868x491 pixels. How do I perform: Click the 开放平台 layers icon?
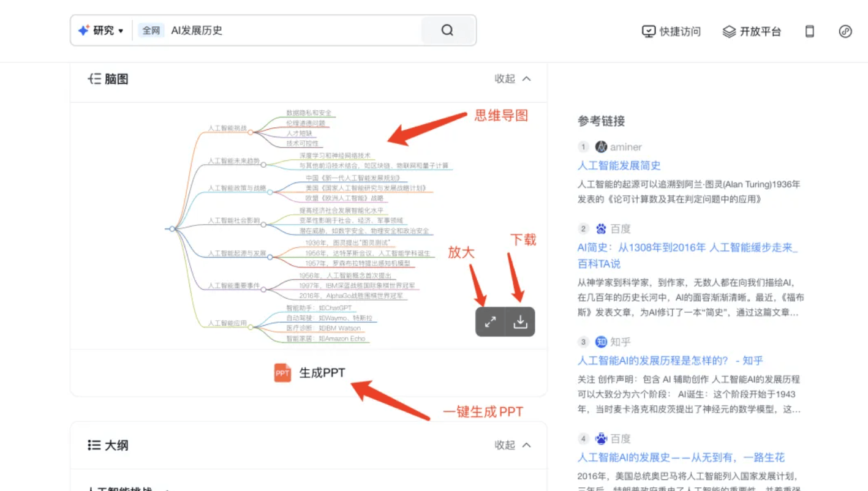click(728, 31)
